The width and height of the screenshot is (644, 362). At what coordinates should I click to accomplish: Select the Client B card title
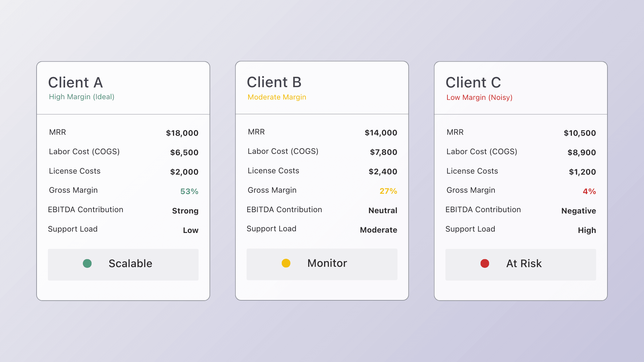274,82
